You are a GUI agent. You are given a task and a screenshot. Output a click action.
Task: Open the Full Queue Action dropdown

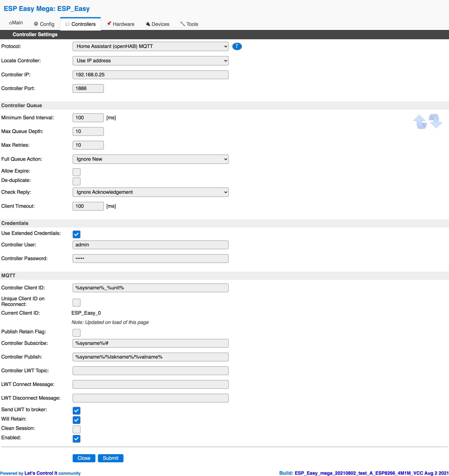150,159
